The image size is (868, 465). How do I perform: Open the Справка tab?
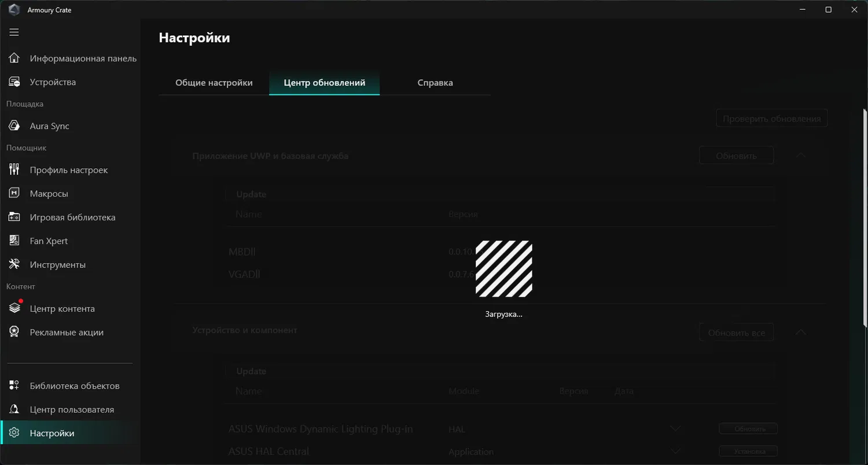[435, 83]
